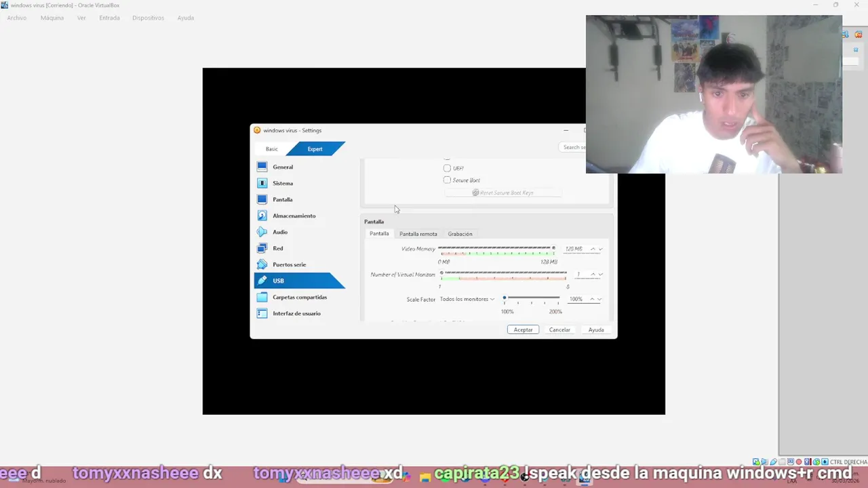Click the settings search field

[x=574, y=147]
